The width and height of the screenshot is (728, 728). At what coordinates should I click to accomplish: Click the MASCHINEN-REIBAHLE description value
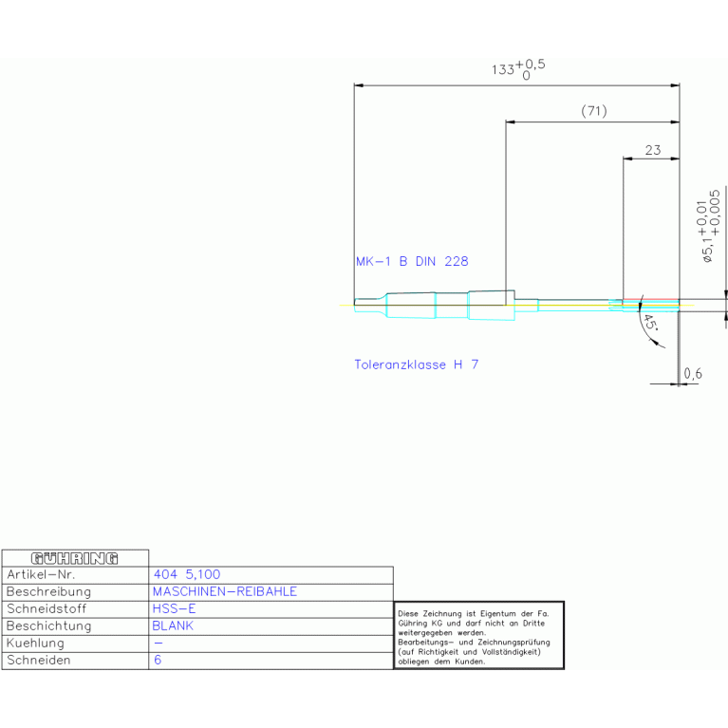tap(224, 591)
